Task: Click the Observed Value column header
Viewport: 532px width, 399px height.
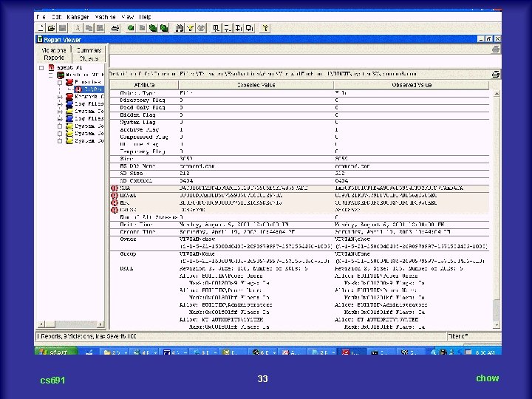Action: (412, 85)
